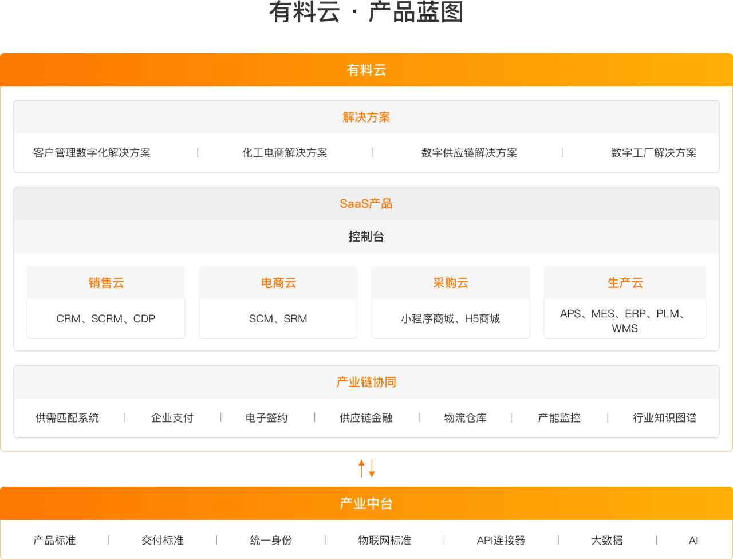Open 供需匹配系统

(67, 418)
